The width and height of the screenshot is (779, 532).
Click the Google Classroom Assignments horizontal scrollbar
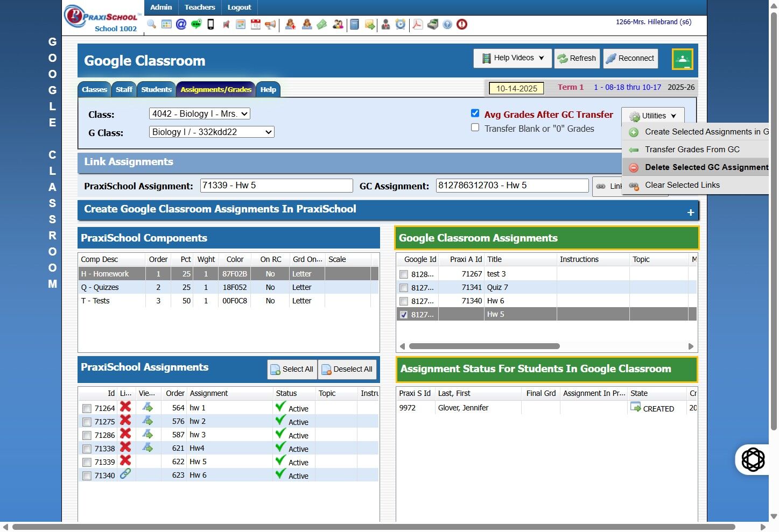coord(484,346)
